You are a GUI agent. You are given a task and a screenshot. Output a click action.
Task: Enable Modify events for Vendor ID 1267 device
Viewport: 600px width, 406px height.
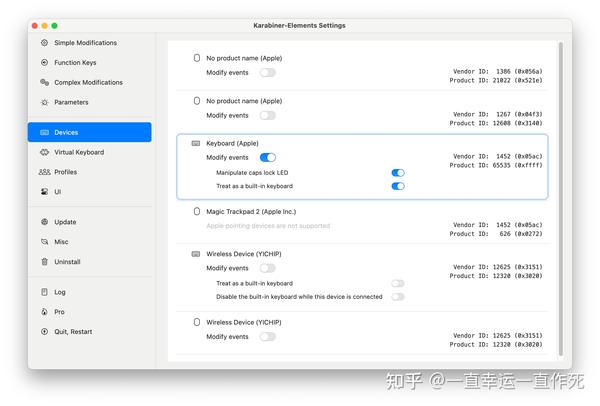(x=267, y=116)
